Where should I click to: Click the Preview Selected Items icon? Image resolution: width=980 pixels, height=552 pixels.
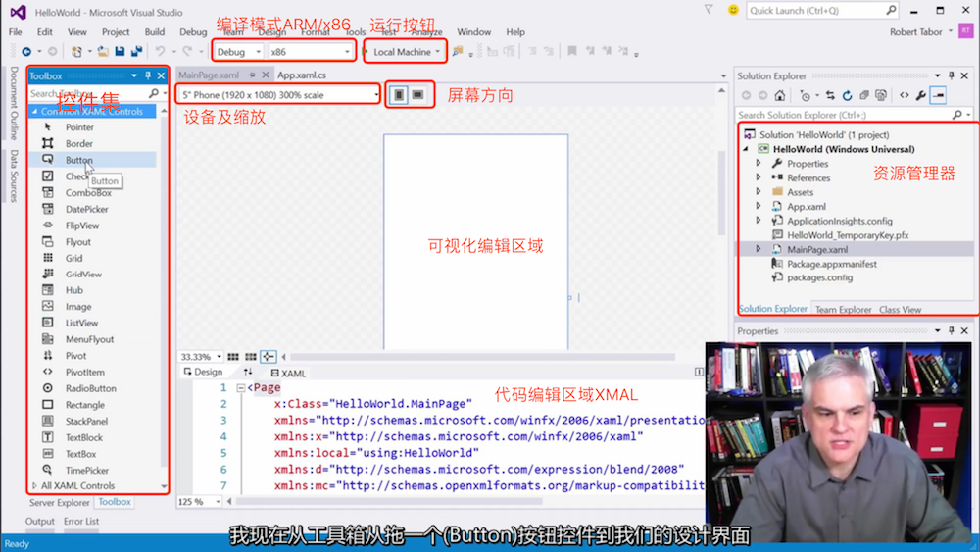[x=938, y=96]
